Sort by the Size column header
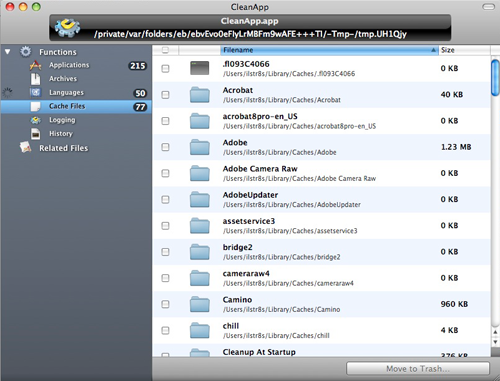 click(x=464, y=50)
